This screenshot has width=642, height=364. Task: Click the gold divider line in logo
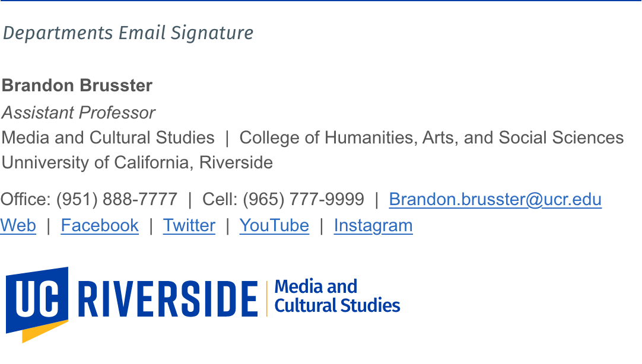(x=266, y=299)
